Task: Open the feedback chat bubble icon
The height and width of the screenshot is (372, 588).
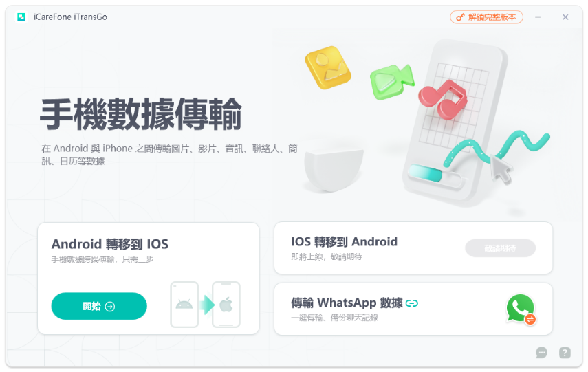Action: [x=541, y=353]
